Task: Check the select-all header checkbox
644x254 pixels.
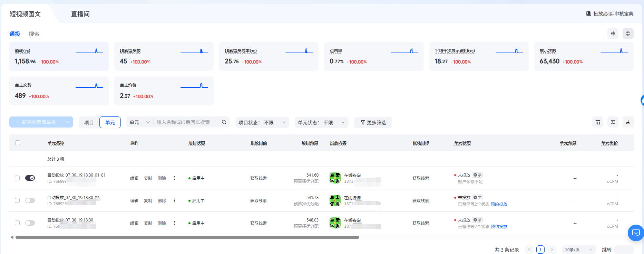Action: point(18,143)
